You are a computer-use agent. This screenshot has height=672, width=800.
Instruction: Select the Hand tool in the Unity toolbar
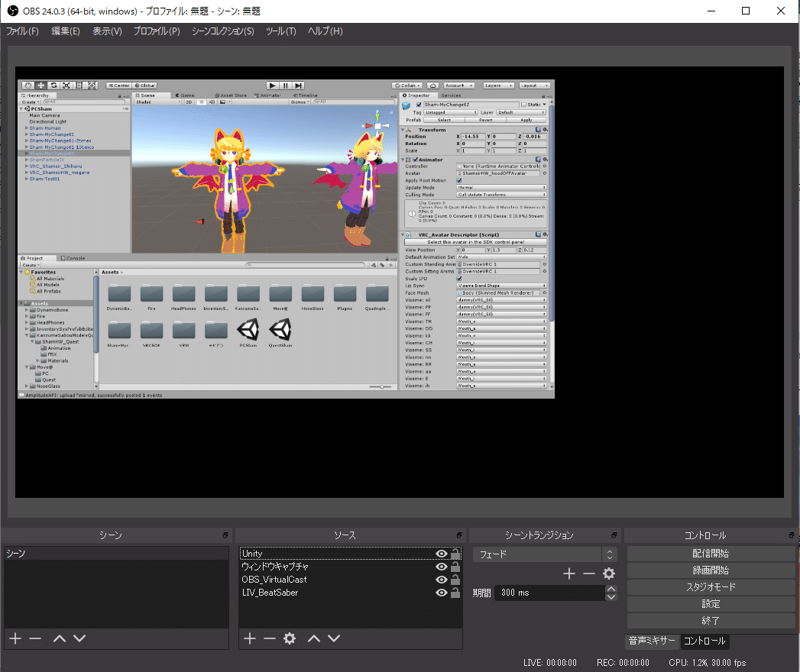pyautogui.click(x=28, y=86)
